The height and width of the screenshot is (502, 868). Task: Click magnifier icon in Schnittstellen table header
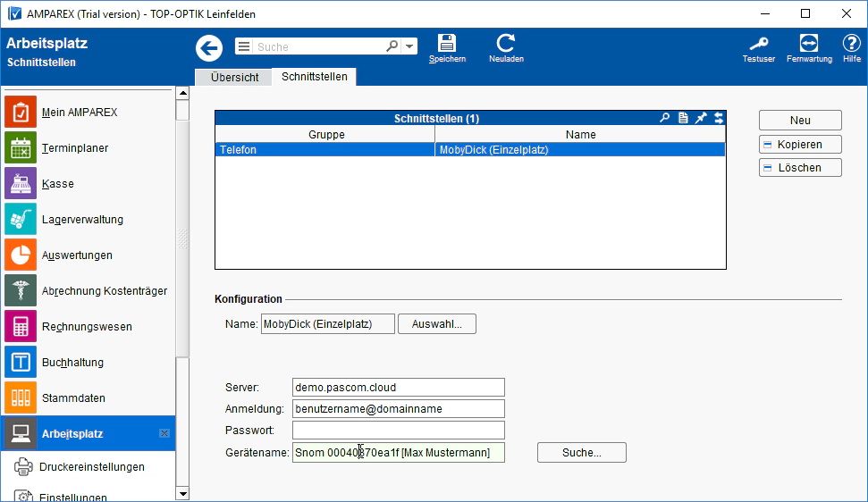tap(664, 118)
